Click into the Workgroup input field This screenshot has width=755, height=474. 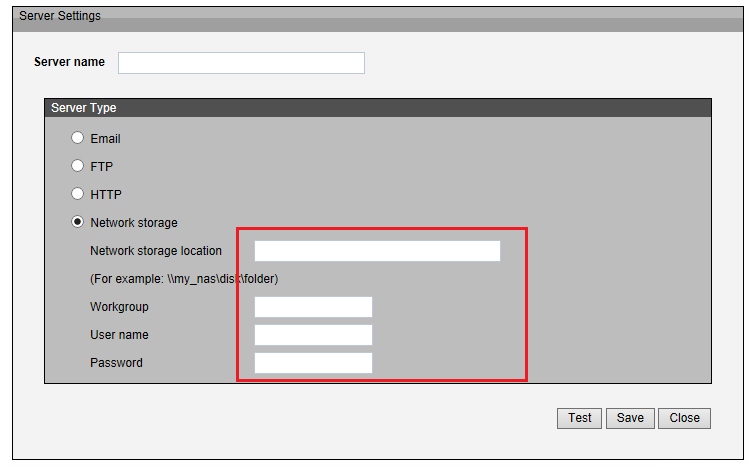(313, 307)
